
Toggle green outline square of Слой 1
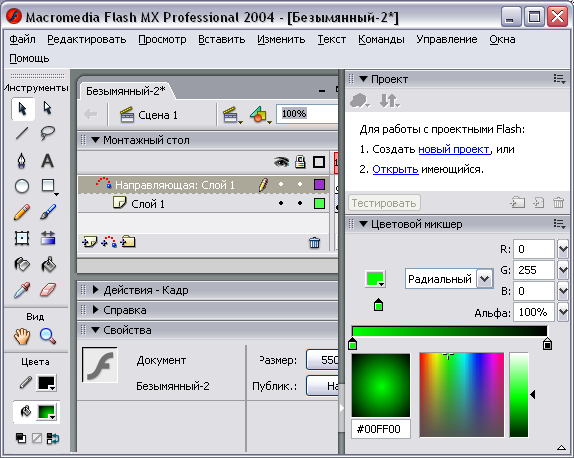pos(319,204)
